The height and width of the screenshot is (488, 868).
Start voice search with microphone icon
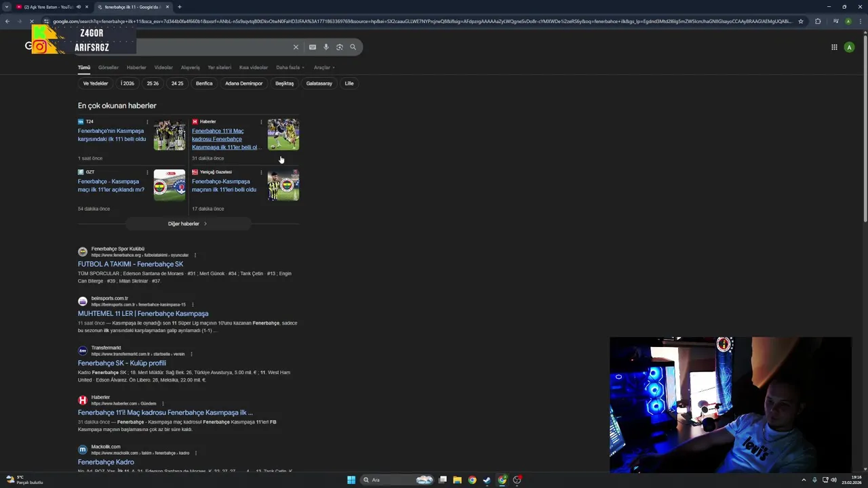pos(326,47)
